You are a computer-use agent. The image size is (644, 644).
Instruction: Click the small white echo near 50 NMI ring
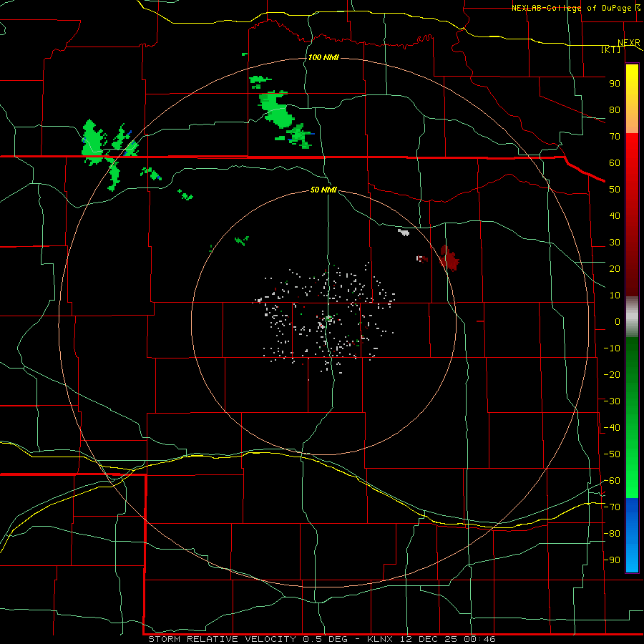[404, 232]
